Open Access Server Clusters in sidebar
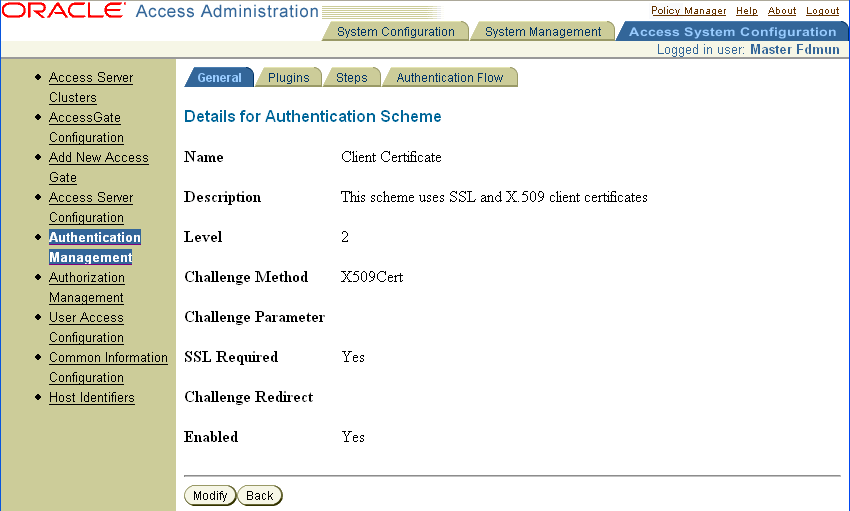 point(91,87)
